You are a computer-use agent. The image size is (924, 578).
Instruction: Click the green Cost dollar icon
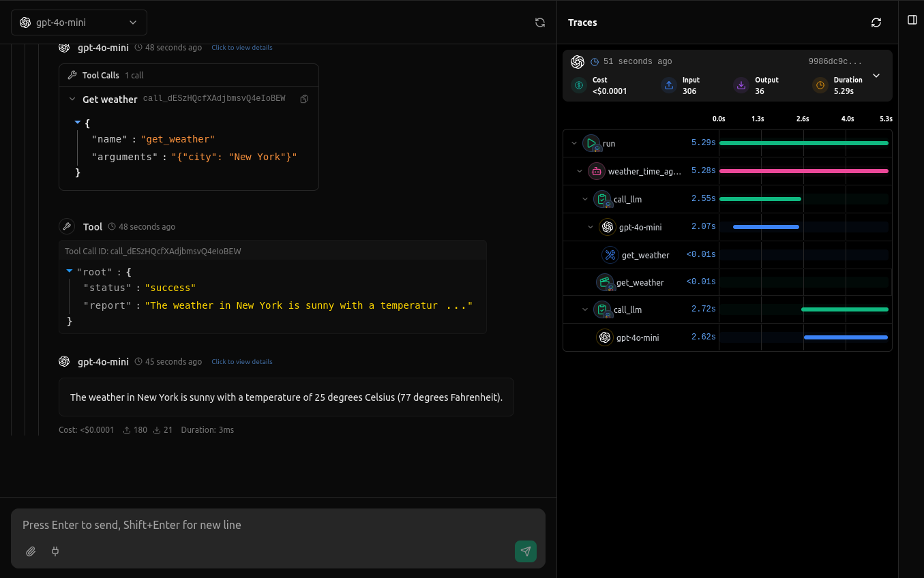578,85
